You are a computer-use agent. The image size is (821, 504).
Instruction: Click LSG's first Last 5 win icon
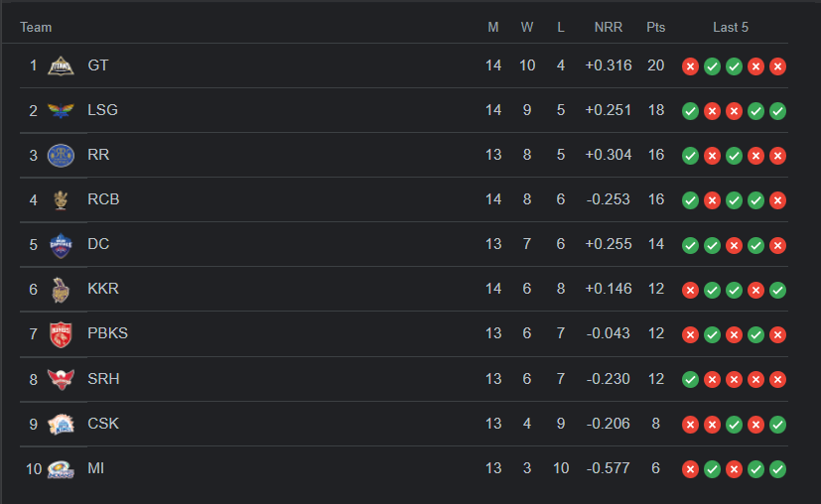(690, 111)
